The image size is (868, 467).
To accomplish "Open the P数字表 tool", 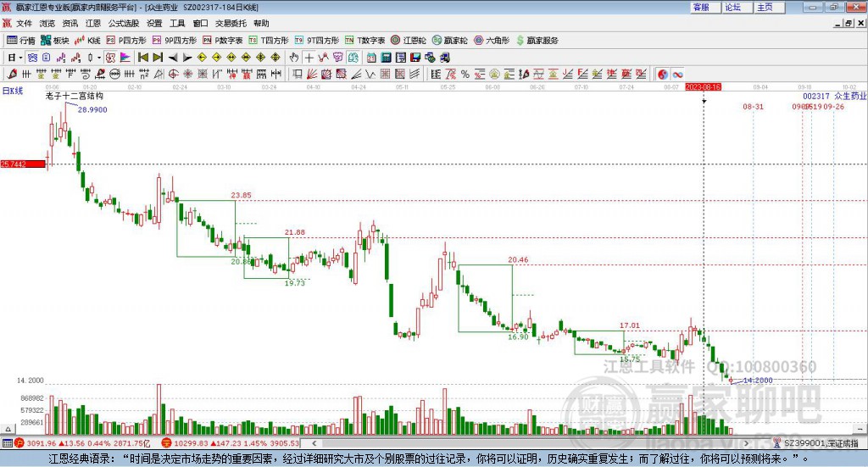I will pos(223,41).
